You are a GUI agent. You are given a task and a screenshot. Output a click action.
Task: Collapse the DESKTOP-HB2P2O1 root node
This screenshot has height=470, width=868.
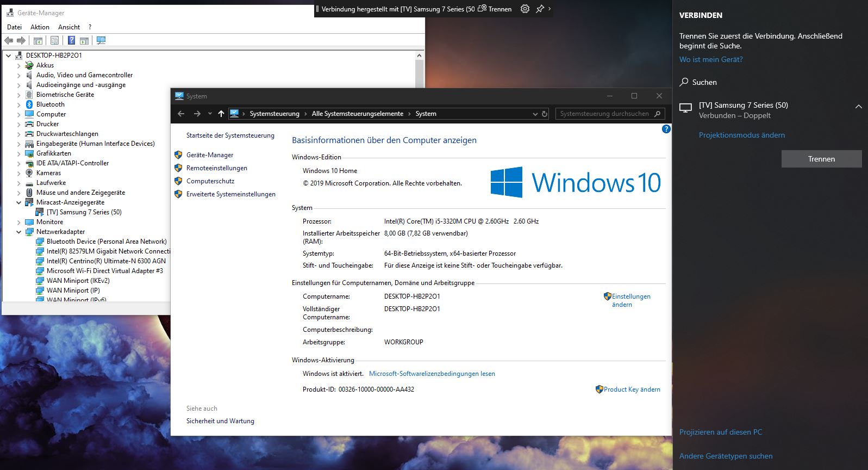pyautogui.click(x=9, y=55)
